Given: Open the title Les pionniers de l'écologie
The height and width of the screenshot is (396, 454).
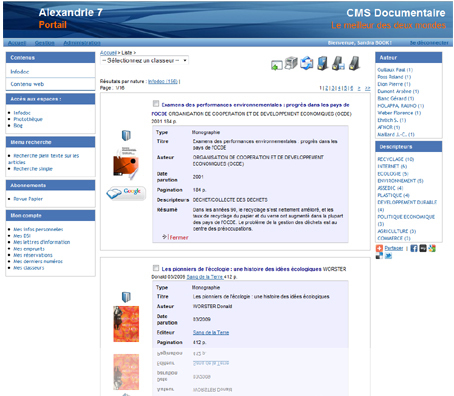Looking at the screenshot, I should 241,269.
